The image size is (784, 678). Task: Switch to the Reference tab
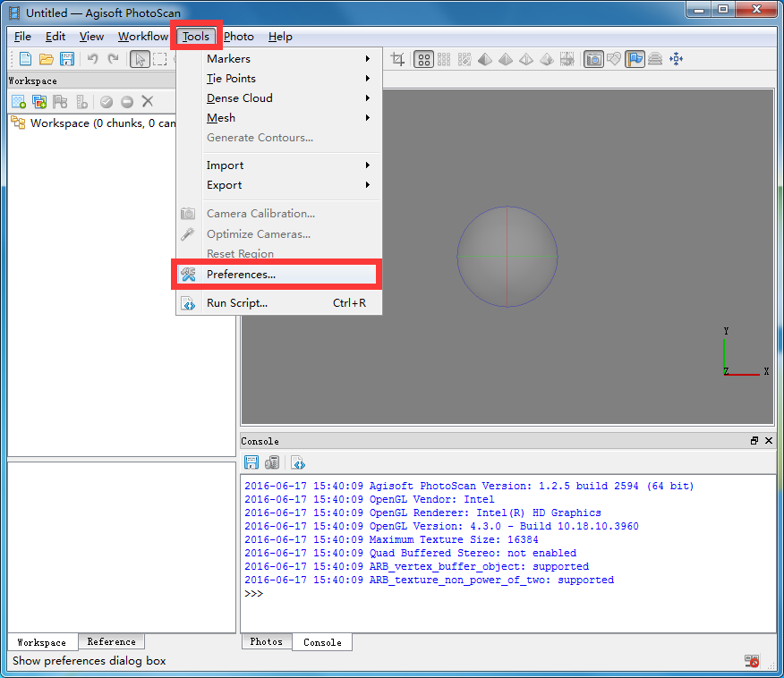(111, 641)
